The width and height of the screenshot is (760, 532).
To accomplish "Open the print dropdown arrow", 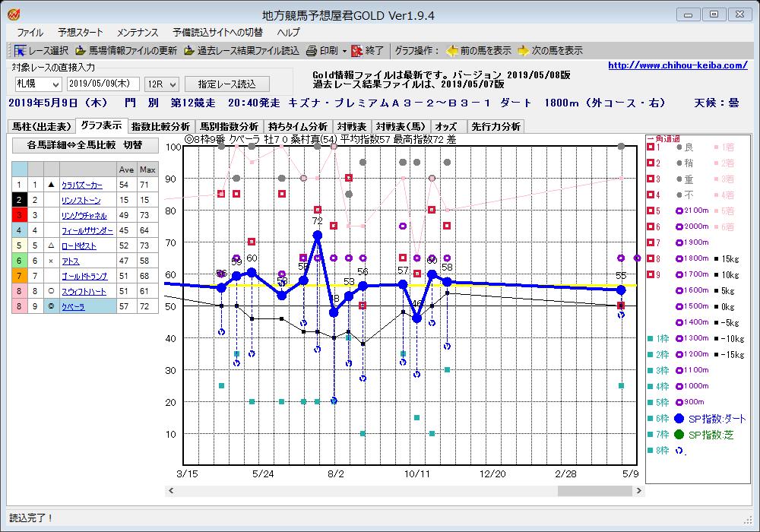I will click(344, 51).
